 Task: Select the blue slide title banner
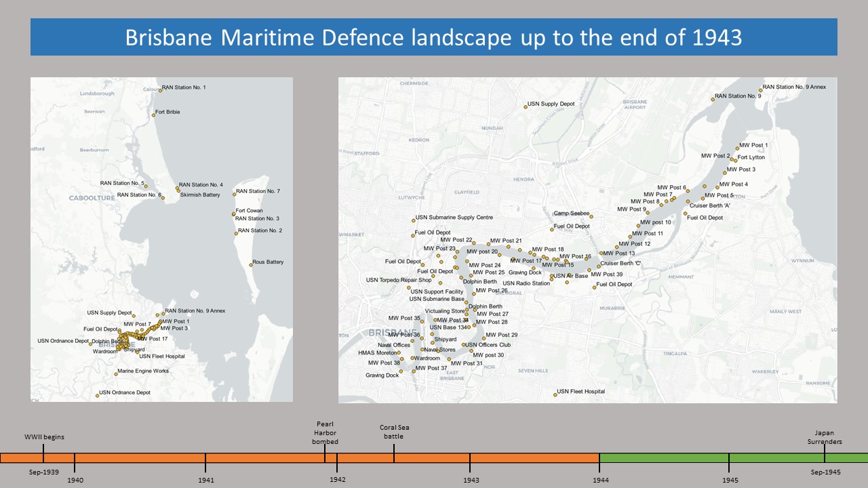tap(433, 37)
